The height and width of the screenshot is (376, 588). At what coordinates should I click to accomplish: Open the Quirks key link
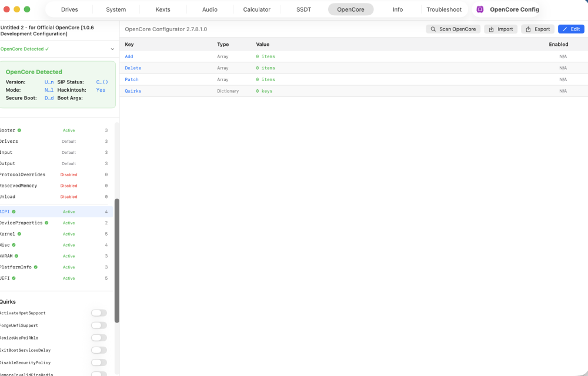tap(133, 91)
